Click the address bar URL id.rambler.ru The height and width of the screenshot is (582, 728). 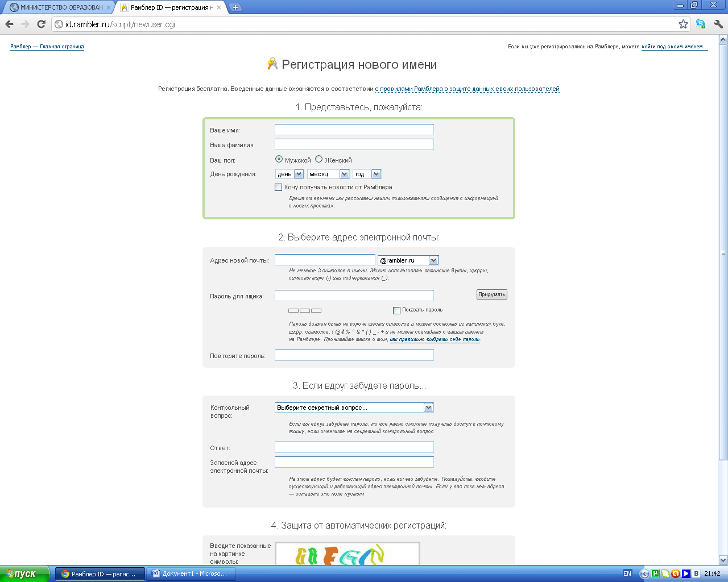coord(120,24)
